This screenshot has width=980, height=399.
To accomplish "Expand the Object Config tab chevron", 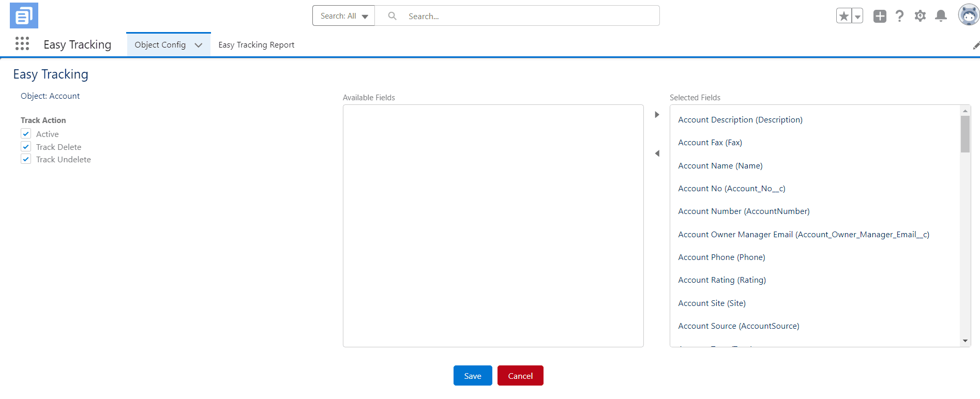I will coord(198,45).
